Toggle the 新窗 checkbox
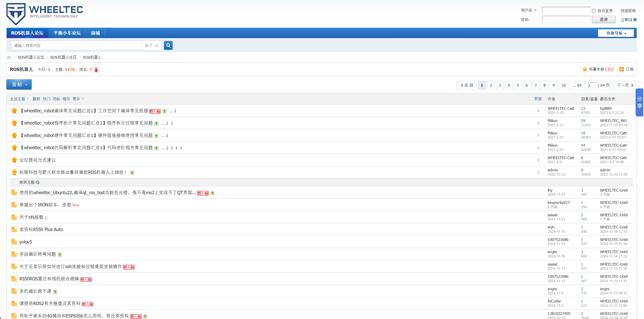This screenshot has height=319, width=644. pyautogui.click(x=531, y=99)
